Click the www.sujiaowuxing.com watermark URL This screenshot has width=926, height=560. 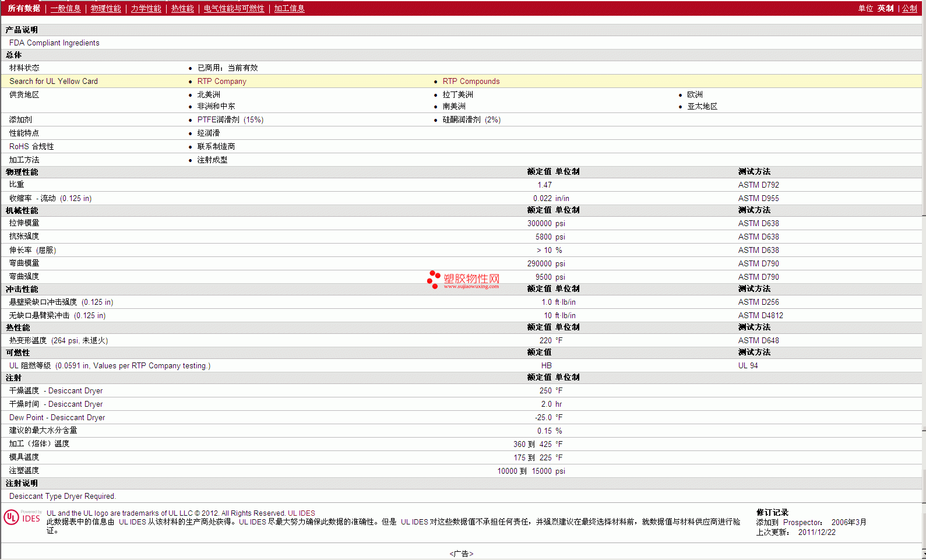tap(471, 286)
